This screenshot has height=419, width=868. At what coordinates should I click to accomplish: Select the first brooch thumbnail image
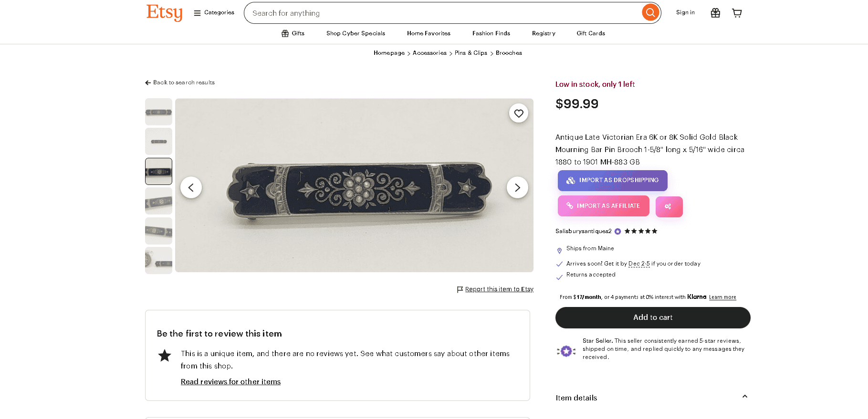[158, 112]
